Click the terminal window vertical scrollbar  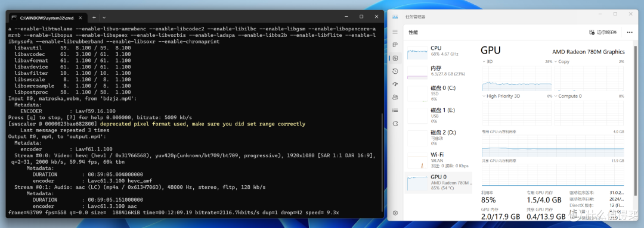point(382,162)
